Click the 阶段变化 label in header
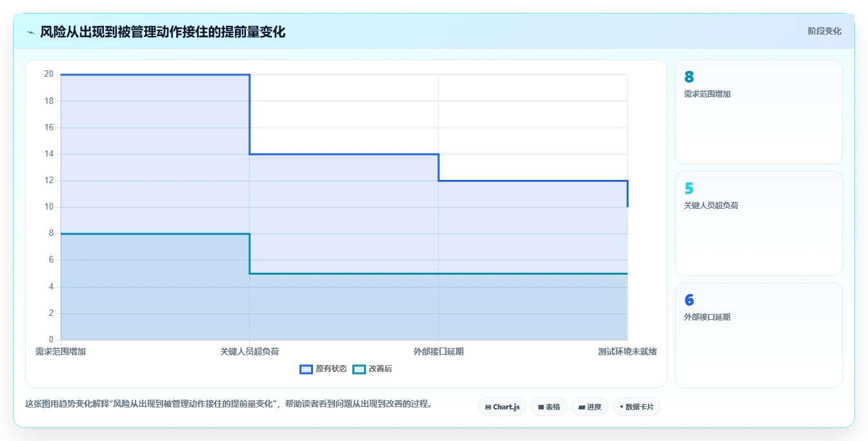 click(824, 31)
